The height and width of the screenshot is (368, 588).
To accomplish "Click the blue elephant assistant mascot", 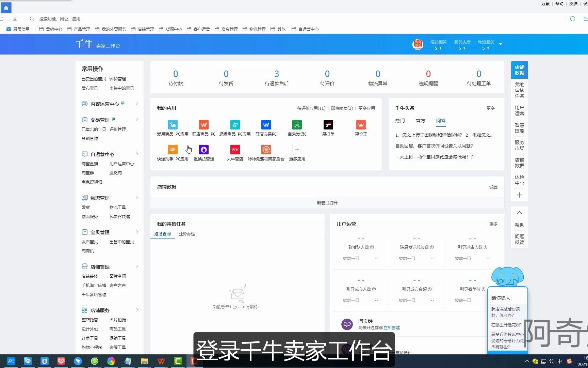I will tap(507, 276).
